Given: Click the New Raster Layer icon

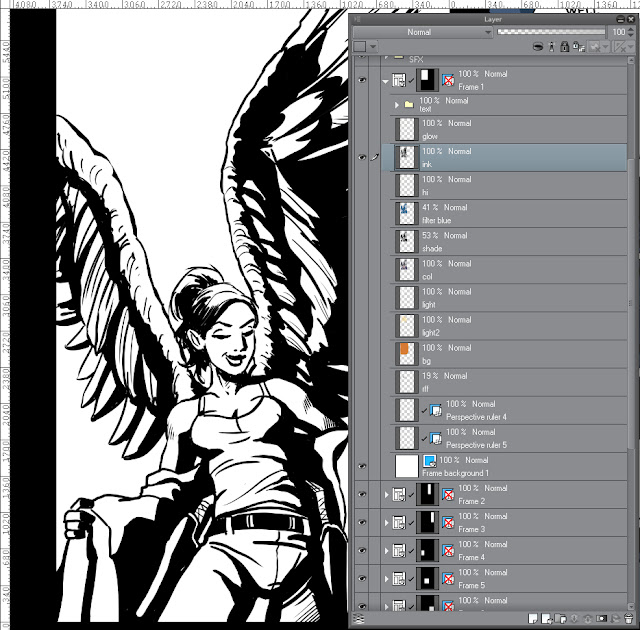Looking at the screenshot, I should pyautogui.click(x=533, y=619).
